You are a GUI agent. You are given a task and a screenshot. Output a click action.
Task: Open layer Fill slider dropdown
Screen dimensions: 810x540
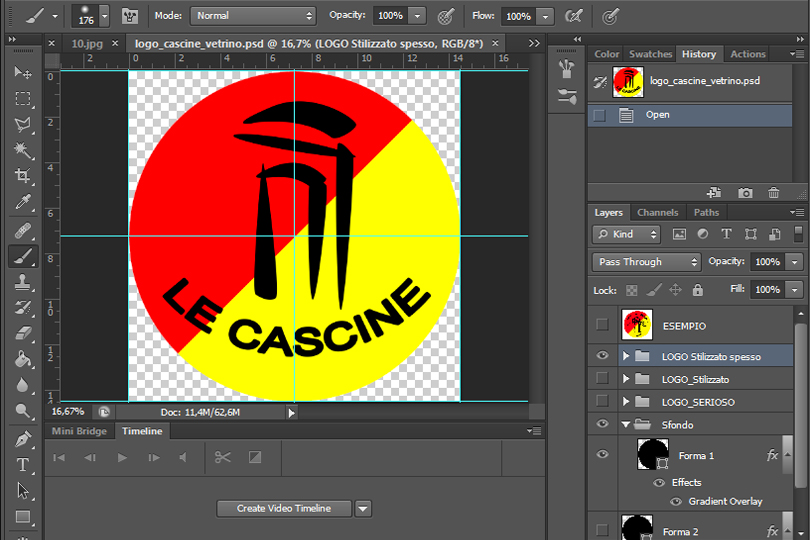click(x=795, y=290)
